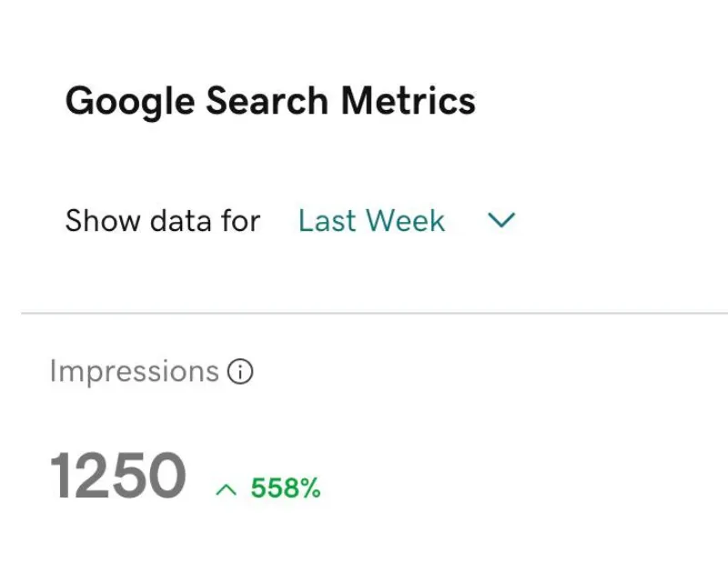The image size is (728, 573).
Task: Click the digit 1 in 1250
Action: [x=63, y=477]
